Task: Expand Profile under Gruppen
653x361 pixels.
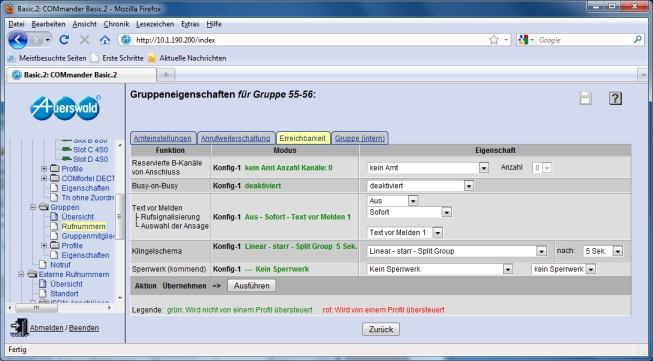Action: [44, 245]
